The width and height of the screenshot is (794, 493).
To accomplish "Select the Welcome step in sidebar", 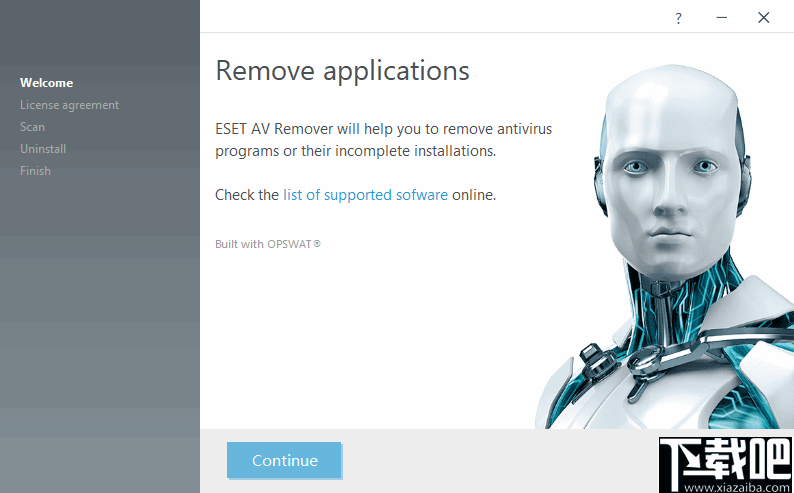I will pos(47,83).
